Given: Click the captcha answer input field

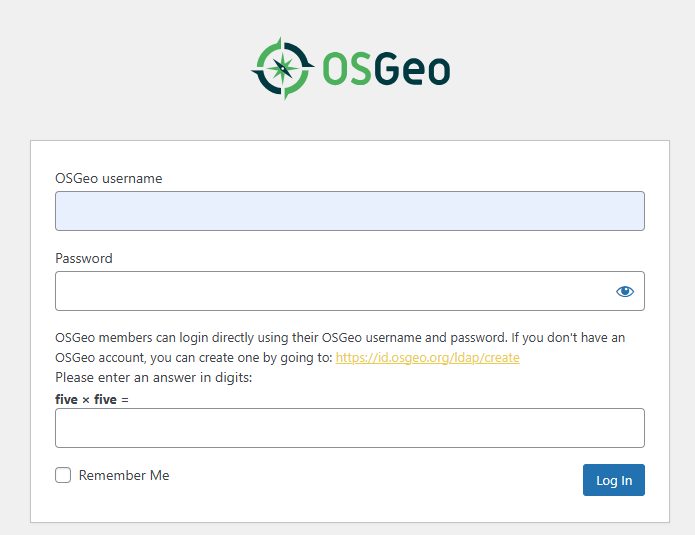Looking at the screenshot, I should [x=349, y=427].
